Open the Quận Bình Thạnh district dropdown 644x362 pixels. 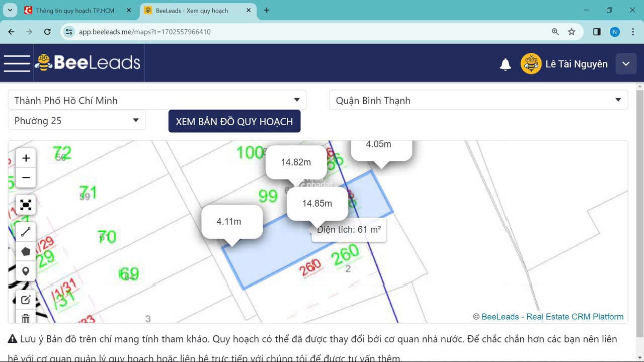tap(478, 100)
